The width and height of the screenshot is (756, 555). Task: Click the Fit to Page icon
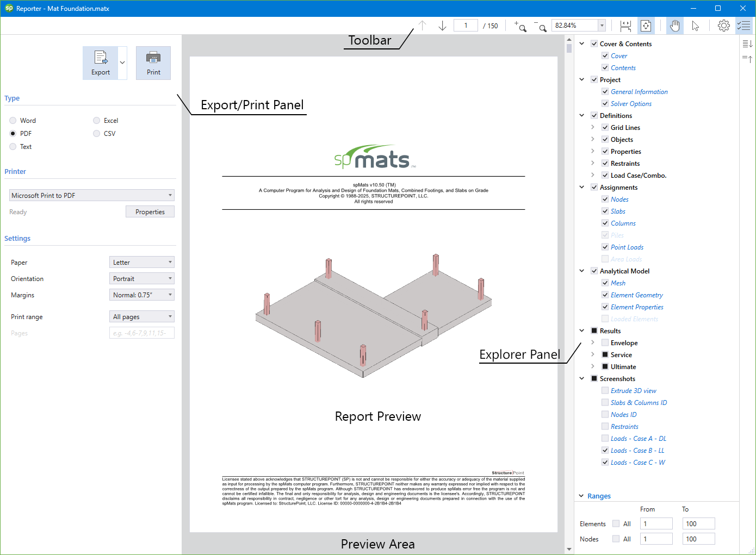646,25
